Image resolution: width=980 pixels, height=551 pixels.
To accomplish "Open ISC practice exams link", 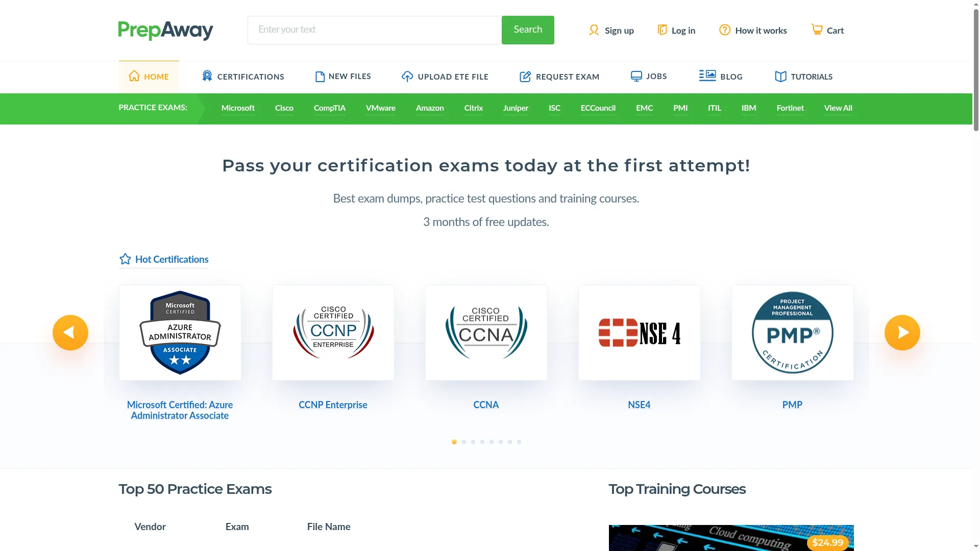I will [x=554, y=108].
